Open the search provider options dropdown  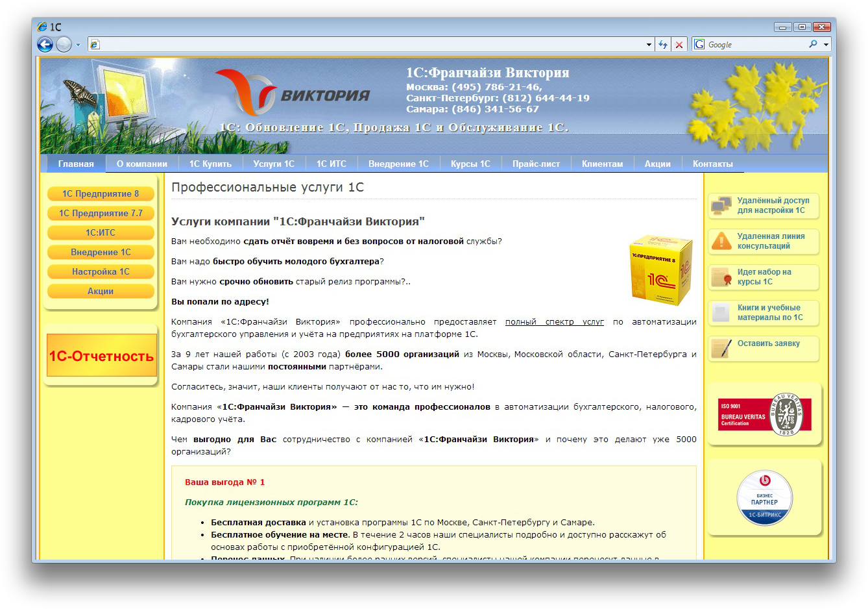tap(826, 45)
